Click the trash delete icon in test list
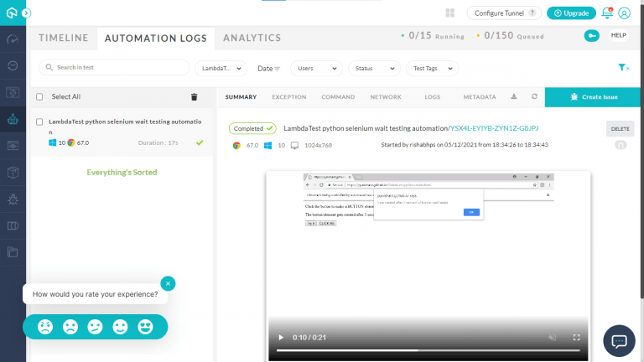 195,97
